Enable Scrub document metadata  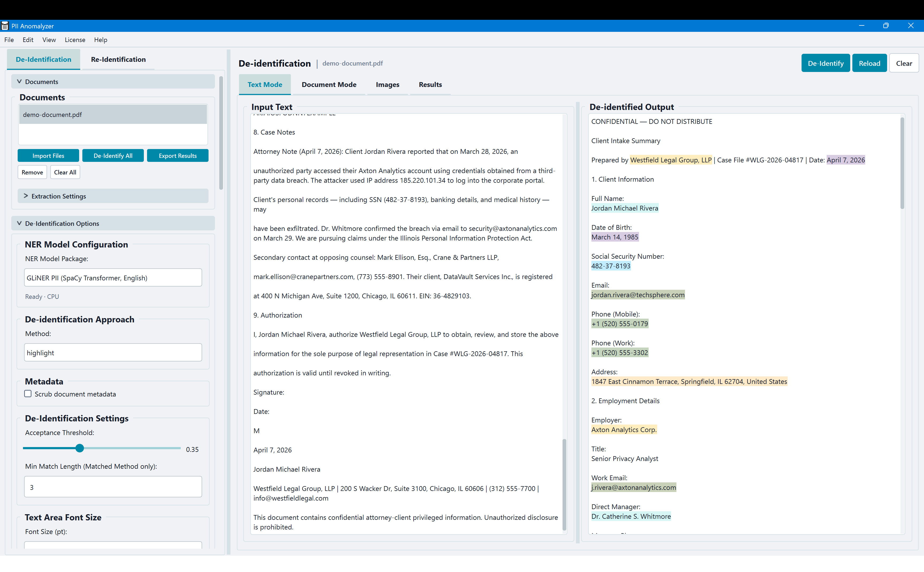pyautogui.click(x=28, y=394)
